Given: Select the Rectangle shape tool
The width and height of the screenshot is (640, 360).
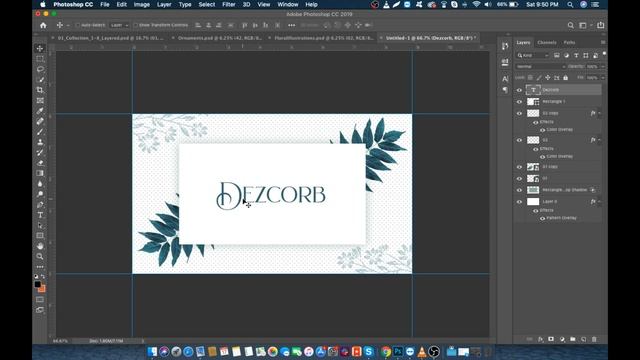Looking at the screenshot, I should coord(40,236).
